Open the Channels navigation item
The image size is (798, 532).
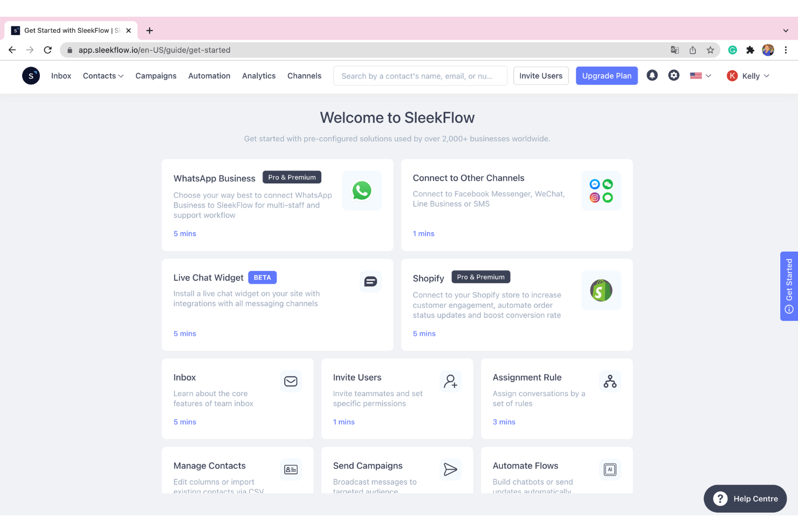[x=304, y=76]
